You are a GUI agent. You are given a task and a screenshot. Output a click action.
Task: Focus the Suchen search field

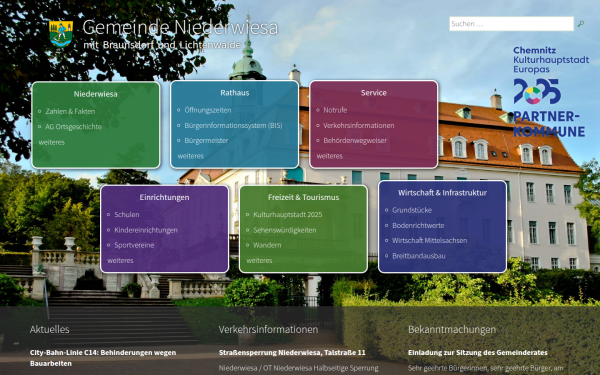[511, 24]
